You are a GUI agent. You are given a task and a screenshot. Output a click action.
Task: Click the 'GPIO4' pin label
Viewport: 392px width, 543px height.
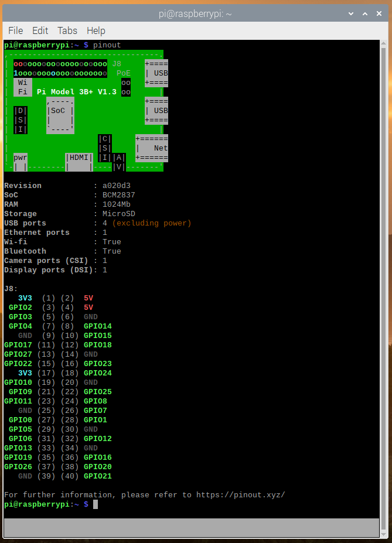[x=21, y=326]
